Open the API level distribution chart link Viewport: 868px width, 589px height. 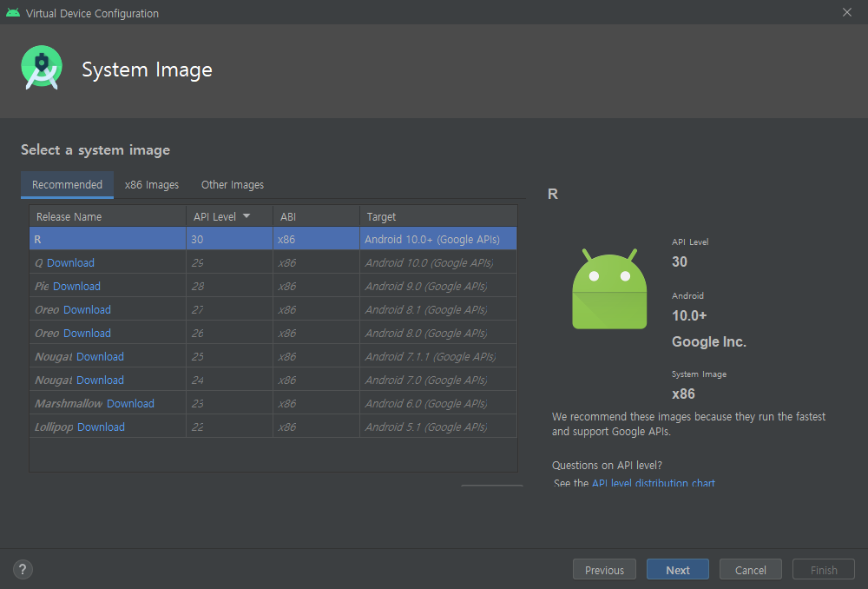(x=654, y=482)
